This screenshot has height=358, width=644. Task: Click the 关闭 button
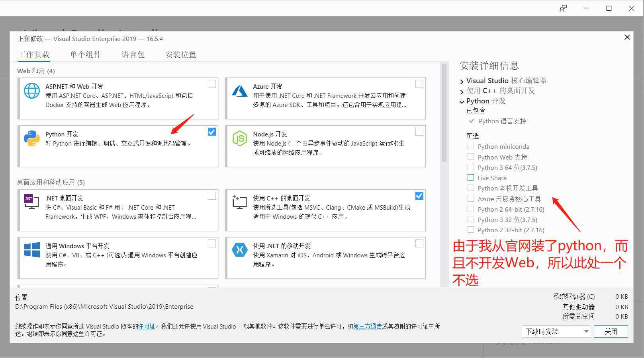point(611,331)
